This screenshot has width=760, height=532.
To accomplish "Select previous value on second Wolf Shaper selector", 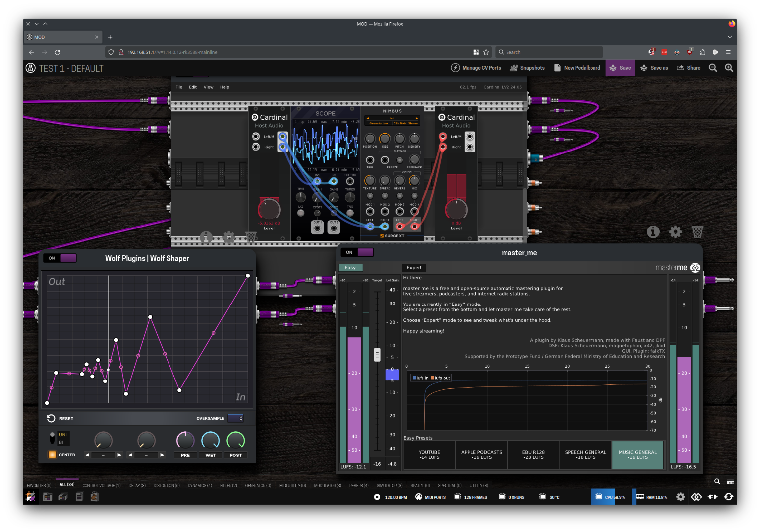I will click(130, 455).
